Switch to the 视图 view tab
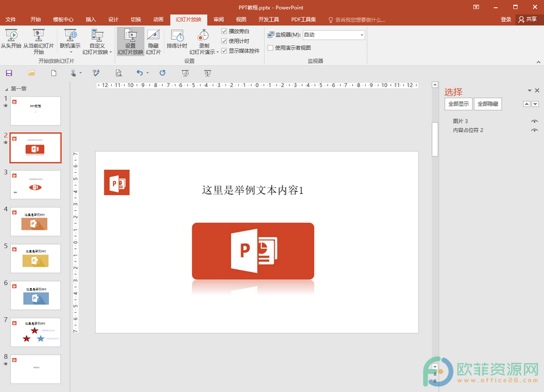Image resolution: width=544 pixels, height=392 pixels. coord(241,19)
